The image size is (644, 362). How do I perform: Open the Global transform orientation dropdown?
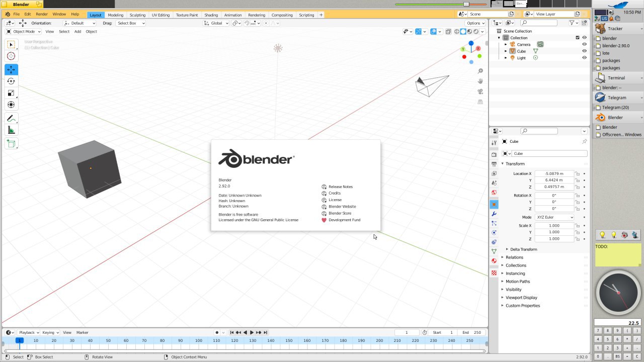216,23
